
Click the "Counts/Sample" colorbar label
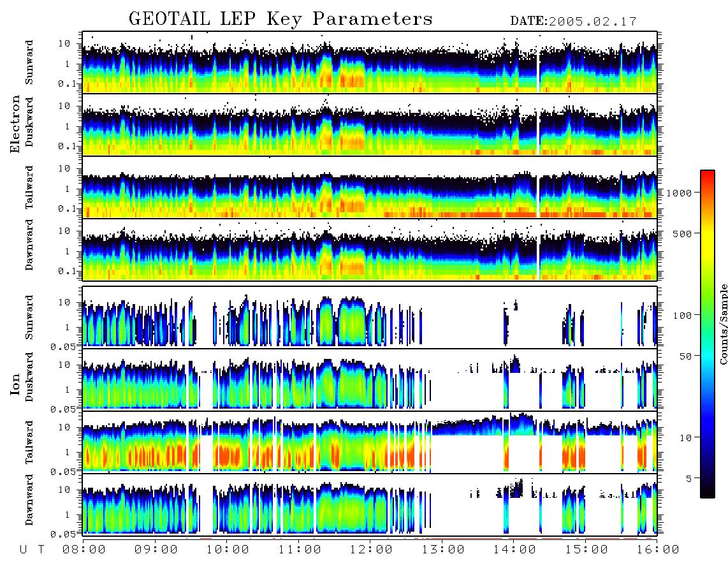(x=723, y=324)
